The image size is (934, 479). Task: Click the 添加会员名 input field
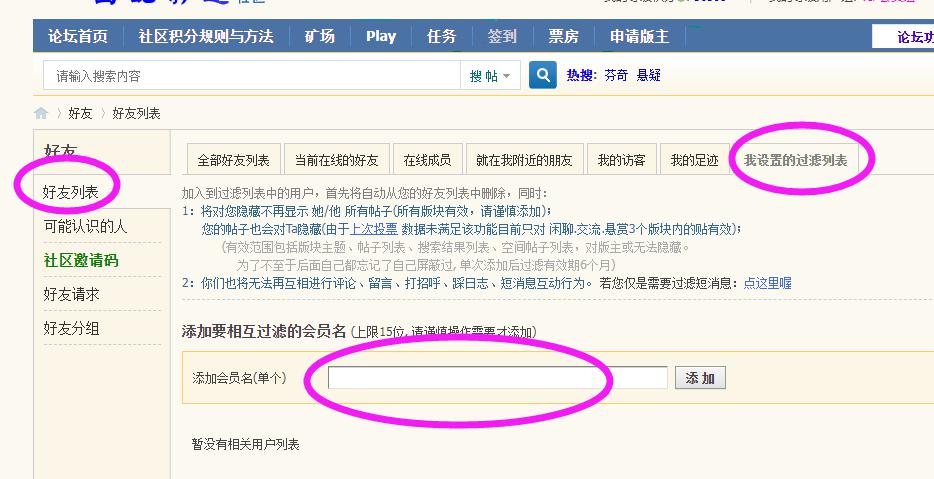pos(497,378)
